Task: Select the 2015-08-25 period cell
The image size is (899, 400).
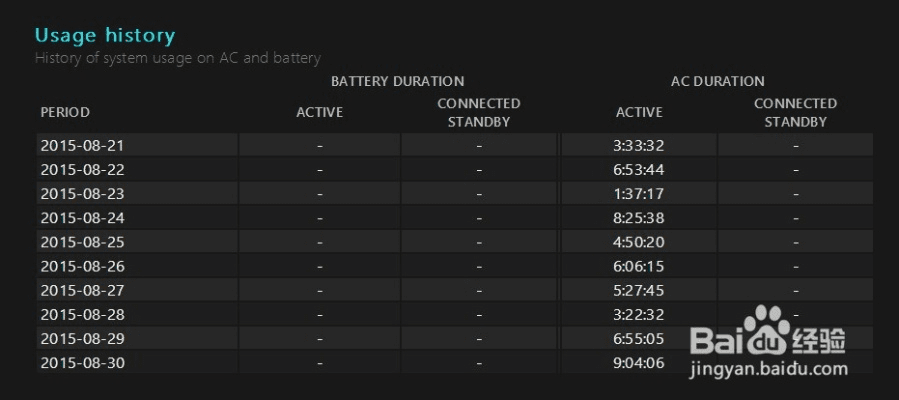Action: [x=82, y=242]
